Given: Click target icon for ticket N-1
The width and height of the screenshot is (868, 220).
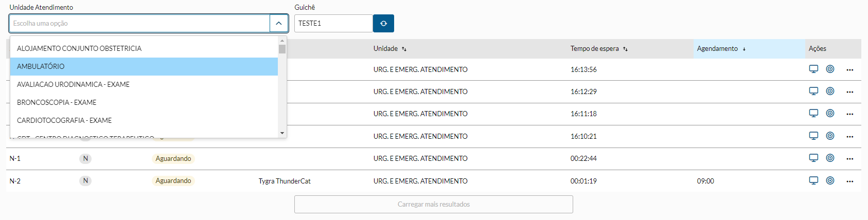Looking at the screenshot, I should pos(830,158).
